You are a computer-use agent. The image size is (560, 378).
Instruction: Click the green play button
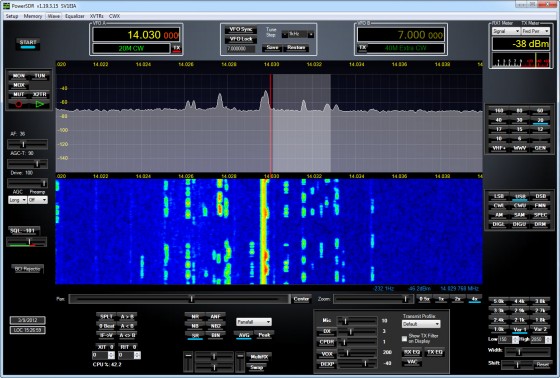pos(40,104)
